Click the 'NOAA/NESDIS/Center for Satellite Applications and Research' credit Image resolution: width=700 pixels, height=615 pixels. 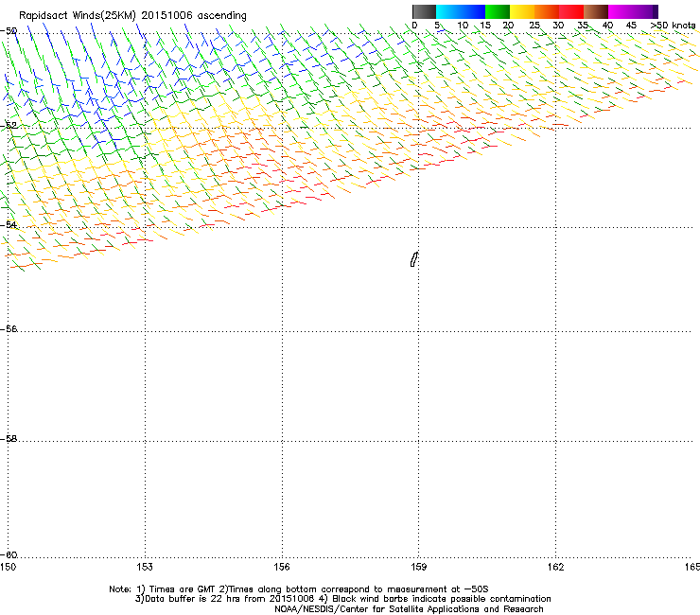(409, 609)
